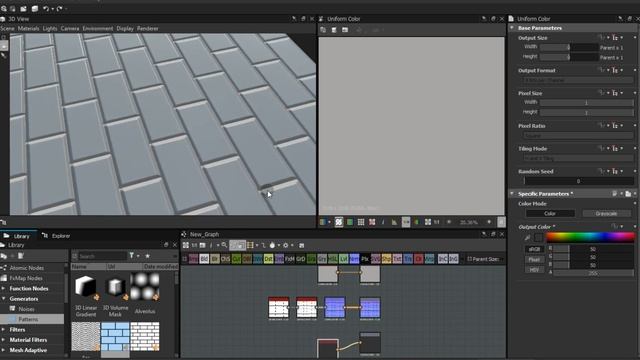640x360 pixels.
Task: Expand Filters in Library tree
Action: tap(4, 329)
